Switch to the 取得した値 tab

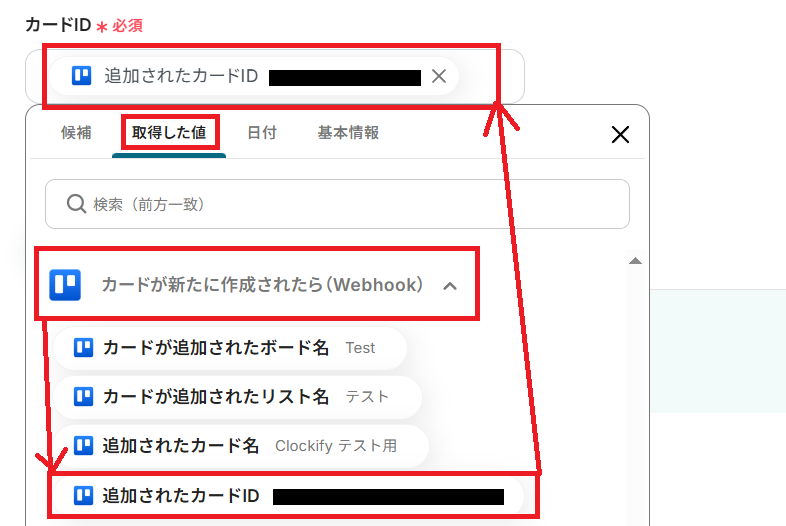pyautogui.click(x=169, y=132)
